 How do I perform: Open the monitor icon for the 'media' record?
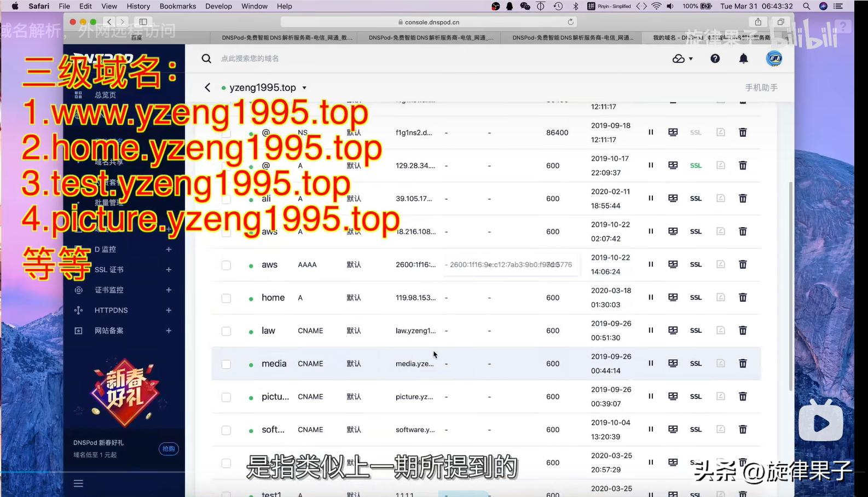click(673, 363)
